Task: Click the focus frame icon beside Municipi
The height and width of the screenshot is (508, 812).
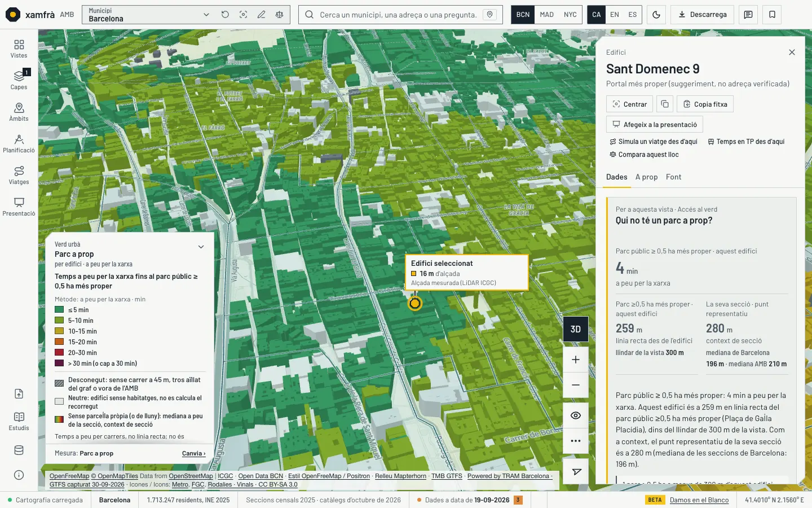Action: [x=243, y=15]
